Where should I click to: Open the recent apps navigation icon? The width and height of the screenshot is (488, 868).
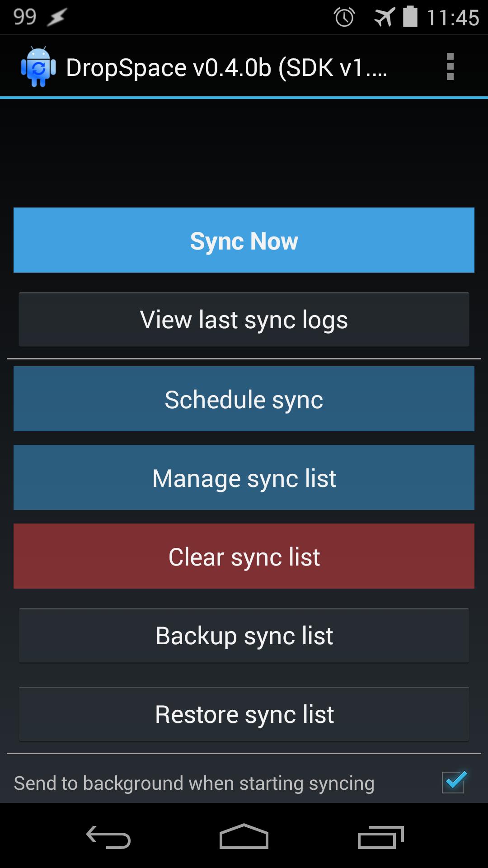click(x=380, y=837)
